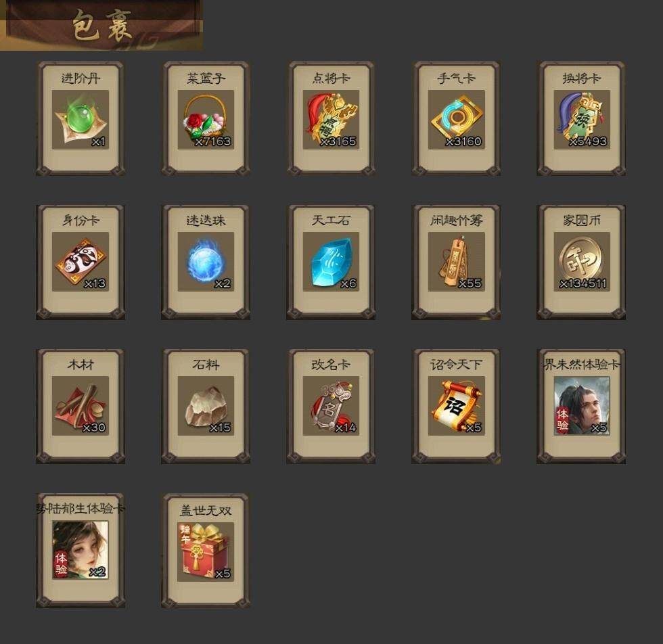Screen dimensions: 663x644
Task: Select the 进阶丹 green orb item
Action: tap(81, 120)
